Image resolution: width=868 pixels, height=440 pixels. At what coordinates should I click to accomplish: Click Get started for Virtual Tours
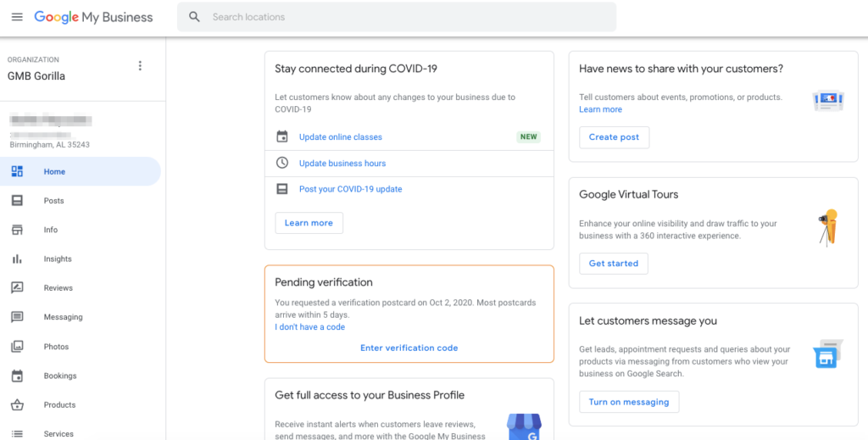coord(613,264)
